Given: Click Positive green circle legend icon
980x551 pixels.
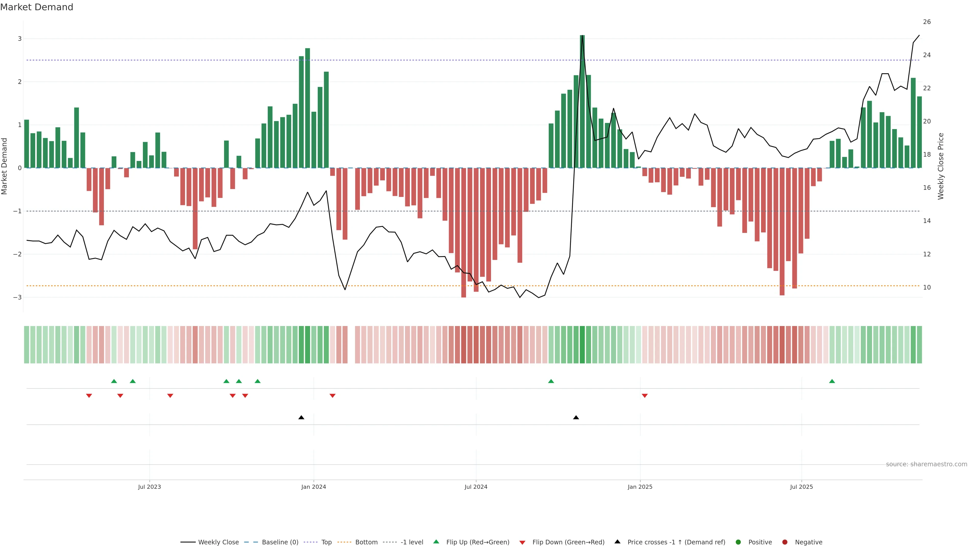Looking at the screenshot, I should (738, 542).
